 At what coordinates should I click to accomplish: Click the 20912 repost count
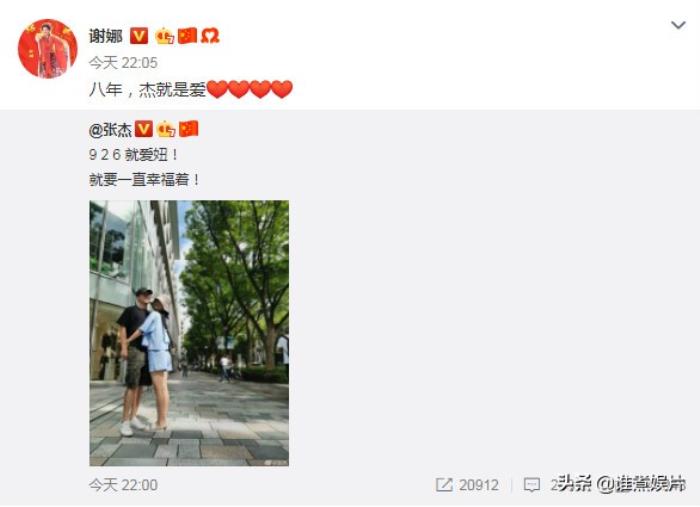click(x=479, y=485)
